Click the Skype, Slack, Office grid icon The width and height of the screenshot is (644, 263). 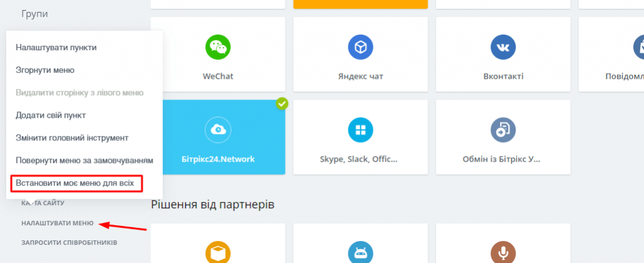point(360,130)
